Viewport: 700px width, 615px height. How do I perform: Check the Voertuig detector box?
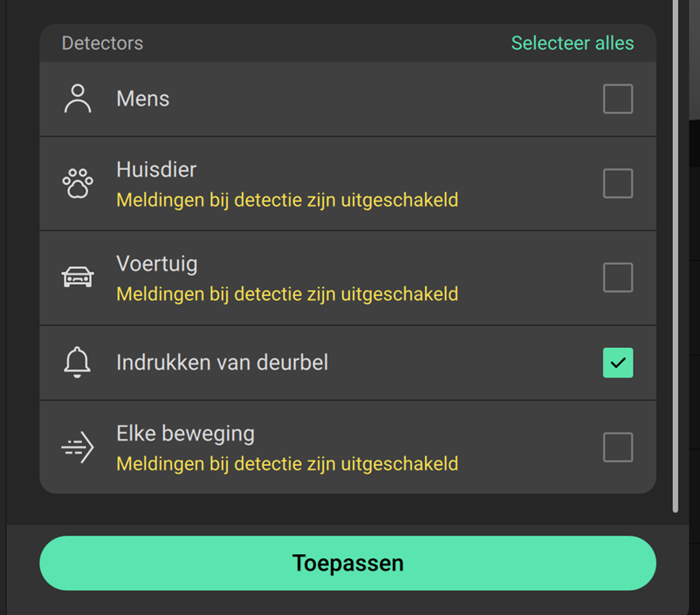[x=618, y=277]
